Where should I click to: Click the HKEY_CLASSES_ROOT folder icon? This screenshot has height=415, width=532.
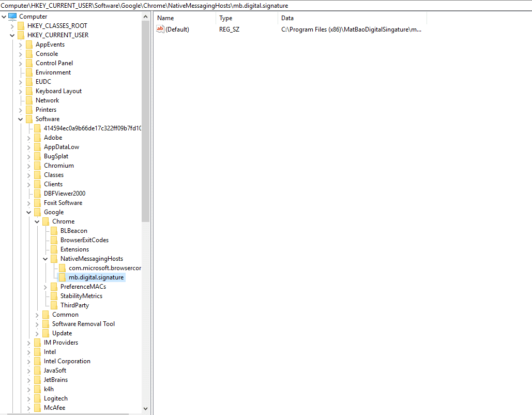pos(21,26)
